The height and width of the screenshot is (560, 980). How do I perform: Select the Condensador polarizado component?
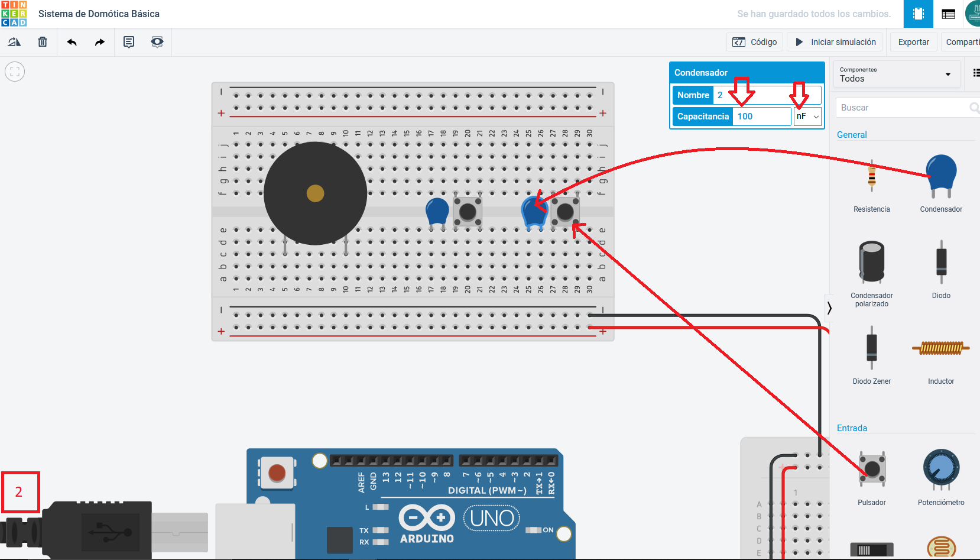coord(872,274)
